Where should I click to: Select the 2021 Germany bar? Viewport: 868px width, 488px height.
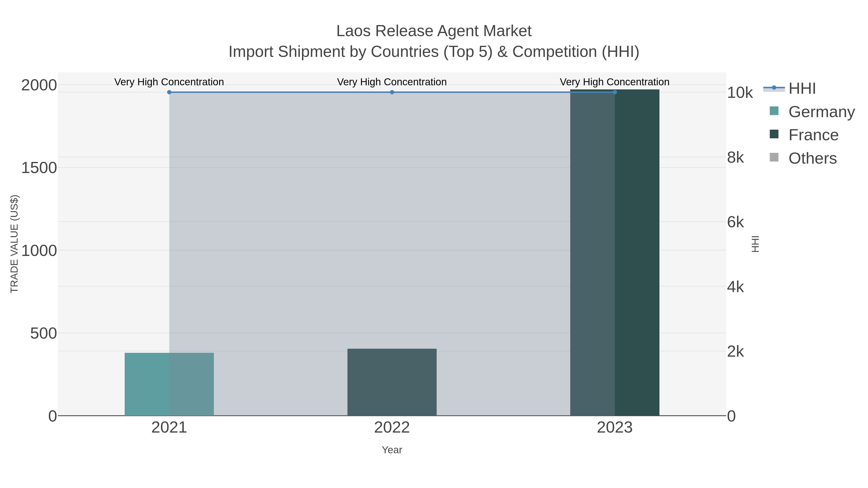tap(169, 384)
